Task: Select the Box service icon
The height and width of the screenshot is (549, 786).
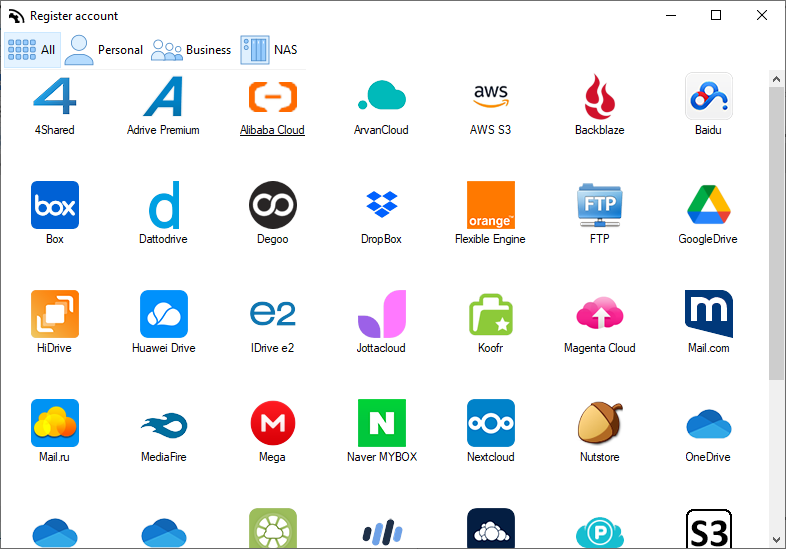Action: pyautogui.click(x=55, y=205)
